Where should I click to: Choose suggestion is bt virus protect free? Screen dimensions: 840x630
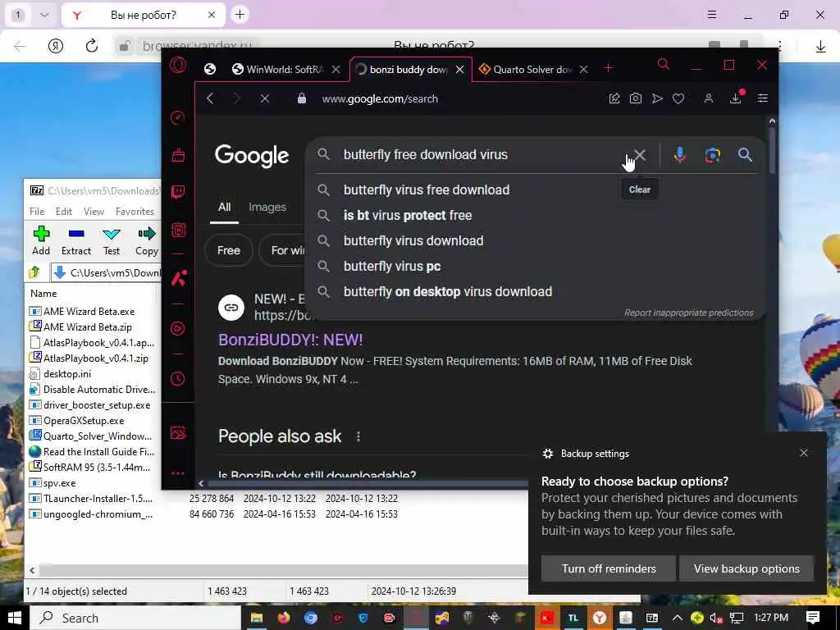[408, 216]
